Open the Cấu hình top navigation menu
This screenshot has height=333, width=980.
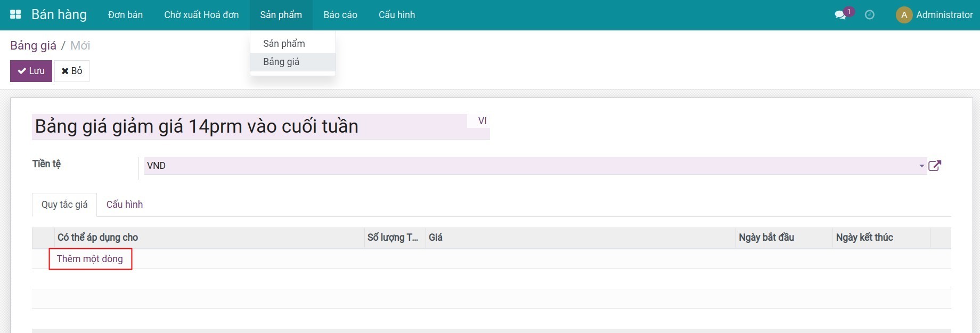pyautogui.click(x=397, y=15)
